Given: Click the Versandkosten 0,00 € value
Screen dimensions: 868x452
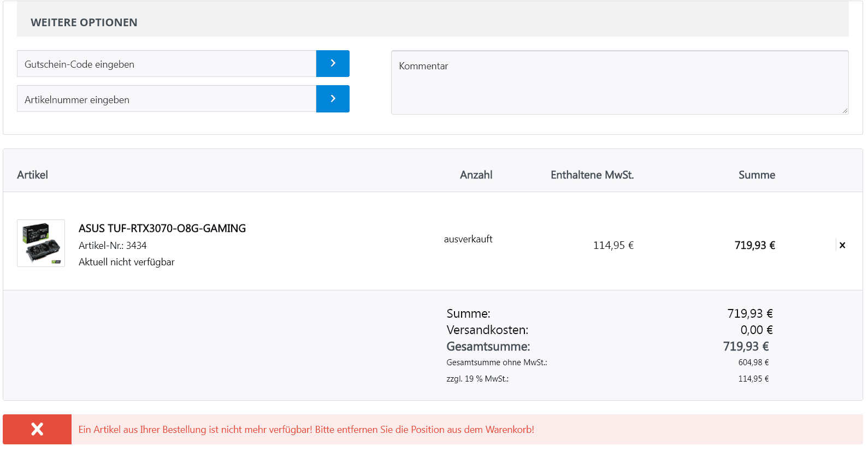Looking at the screenshot, I should click(x=757, y=330).
